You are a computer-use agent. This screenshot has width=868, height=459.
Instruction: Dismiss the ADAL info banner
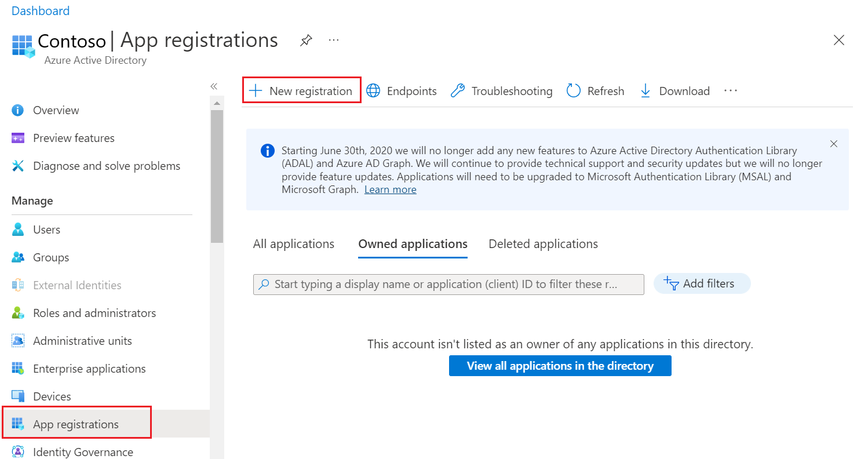[834, 144]
